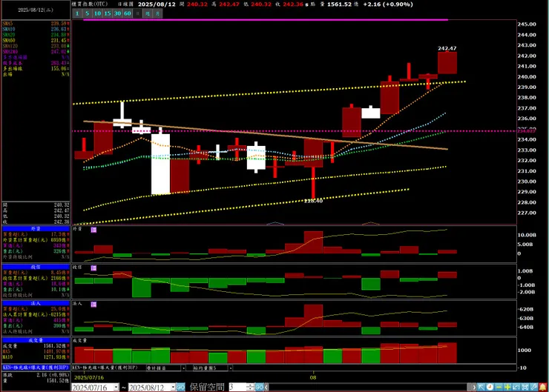Click the alert bell icon

tap(543, 387)
